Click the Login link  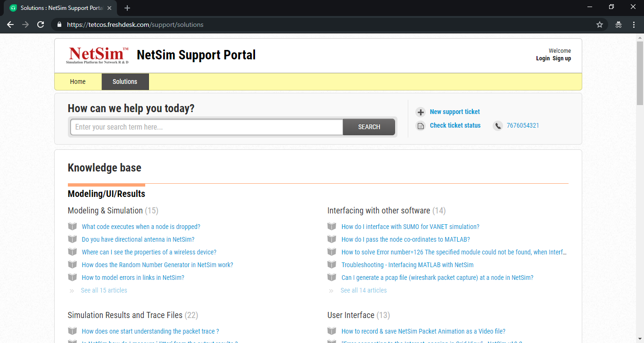542,58
